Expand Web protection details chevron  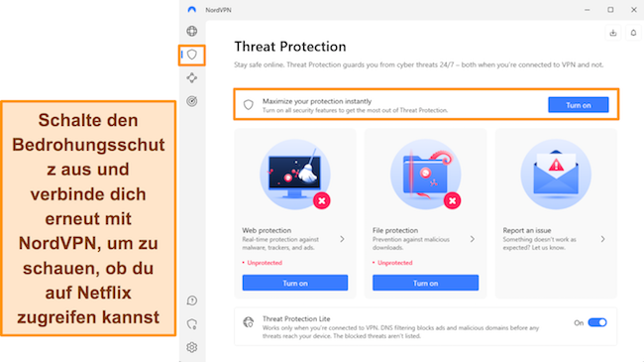click(x=342, y=239)
